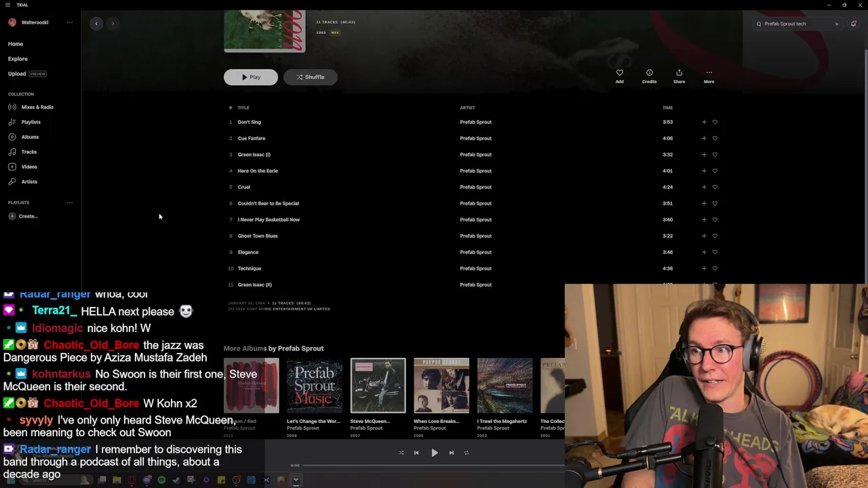This screenshot has width=868, height=488.
Task: Select the track Don't Sing
Action: click(x=249, y=122)
